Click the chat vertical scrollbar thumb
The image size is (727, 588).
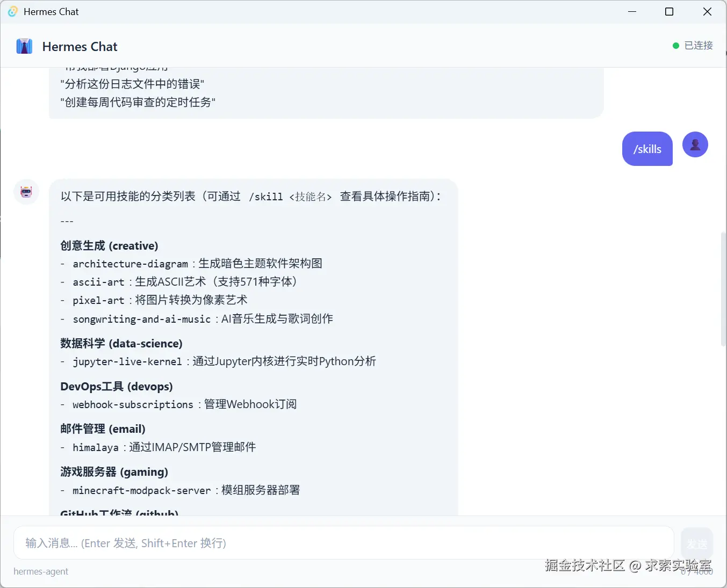pos(723,289)
